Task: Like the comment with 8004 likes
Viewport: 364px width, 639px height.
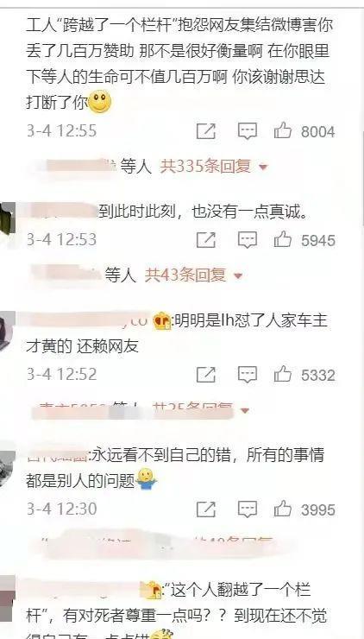Action: coord(283,131)
